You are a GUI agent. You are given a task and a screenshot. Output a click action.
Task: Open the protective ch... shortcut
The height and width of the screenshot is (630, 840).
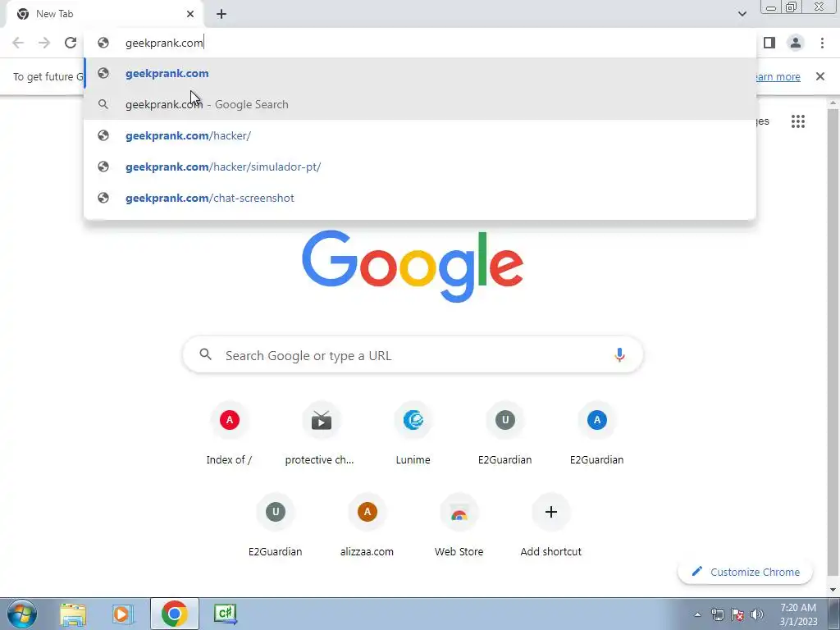[321, 435]
